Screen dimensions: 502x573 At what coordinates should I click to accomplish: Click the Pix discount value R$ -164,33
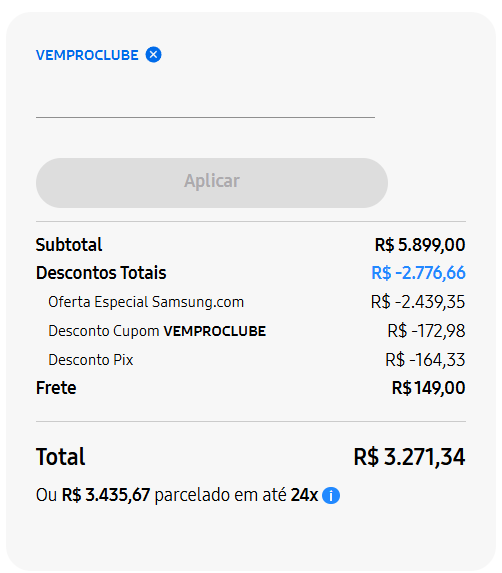[x=425, y=360]
